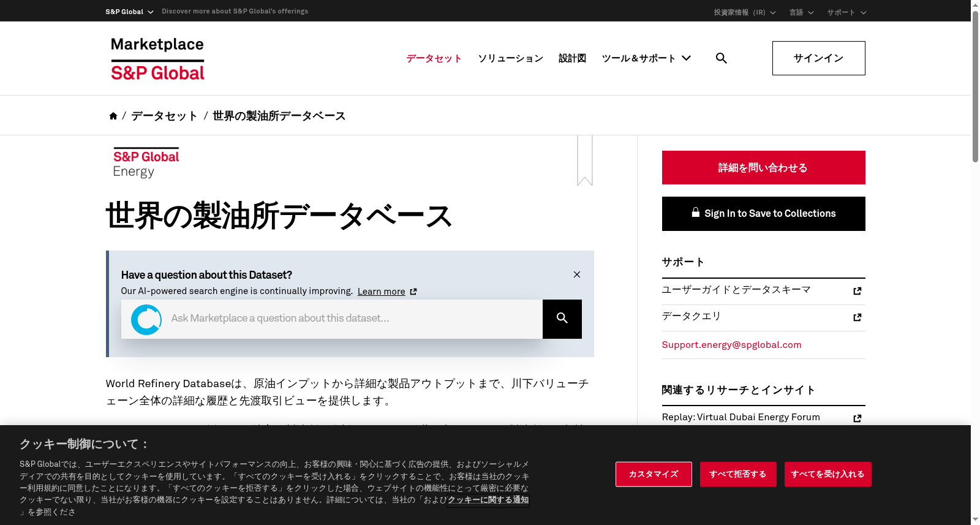Expand the ツール&サポート menu
Image resolution: width=980 pixels, height=525 pixels.
click(x=646, y=58)
